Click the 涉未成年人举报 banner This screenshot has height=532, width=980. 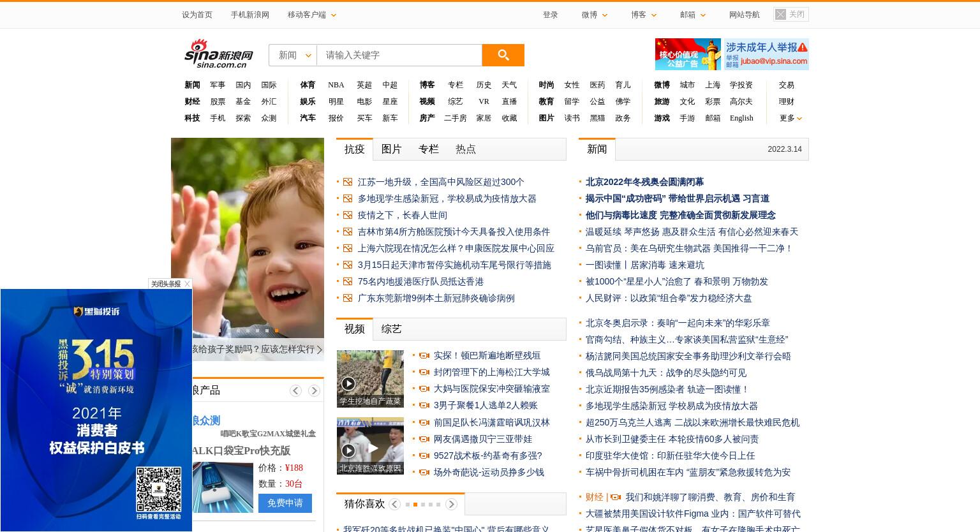coord(766,54)
